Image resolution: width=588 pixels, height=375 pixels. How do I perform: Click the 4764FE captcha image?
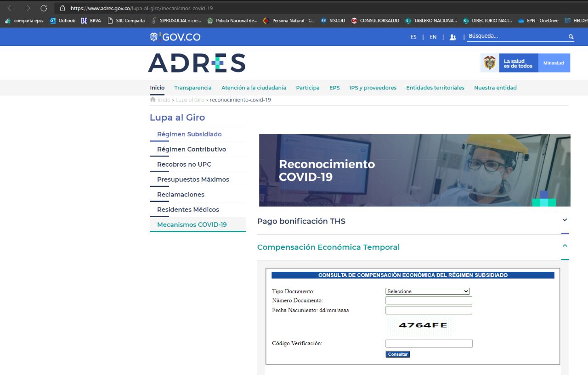pos(421,326)
